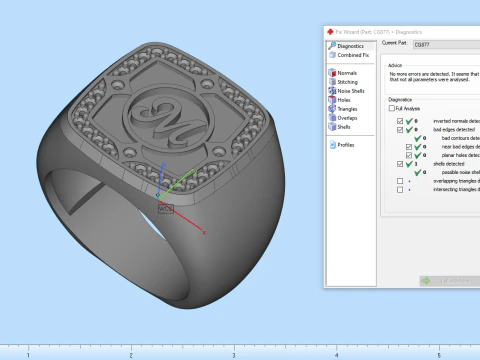Enable intersecting triangles detection
Screen dimensions: 480x360
click(400, 190)
